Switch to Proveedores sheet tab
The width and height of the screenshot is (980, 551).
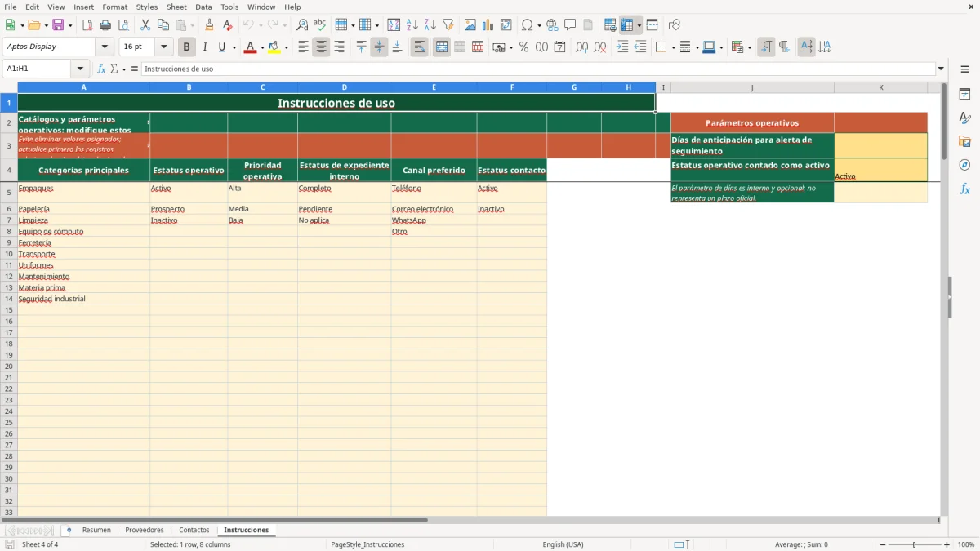[x=145, y=530]
